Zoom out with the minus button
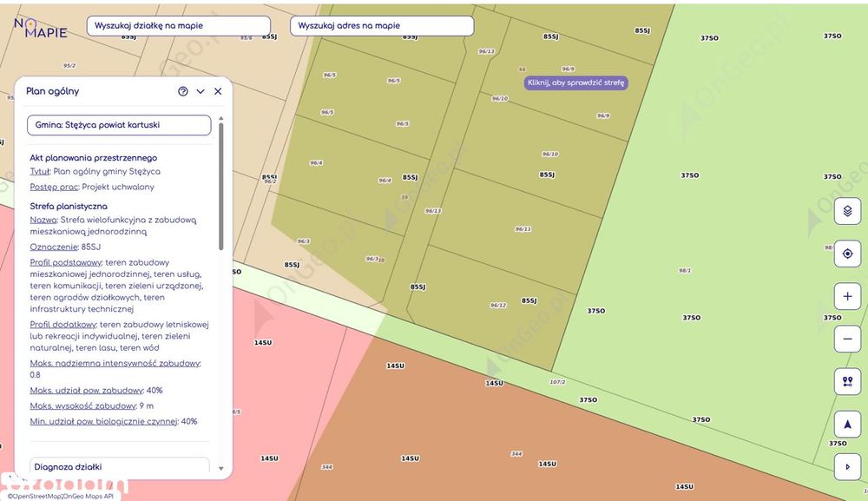 pos(847,339)
